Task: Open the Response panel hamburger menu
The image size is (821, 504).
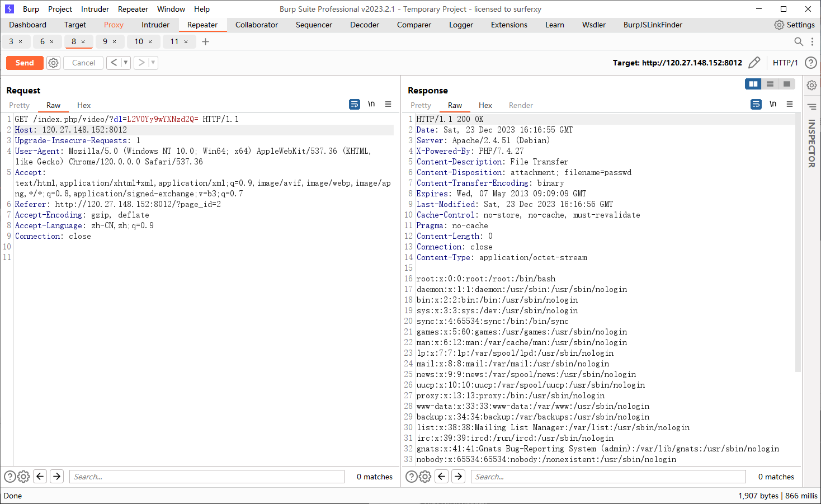Action: 790,104
